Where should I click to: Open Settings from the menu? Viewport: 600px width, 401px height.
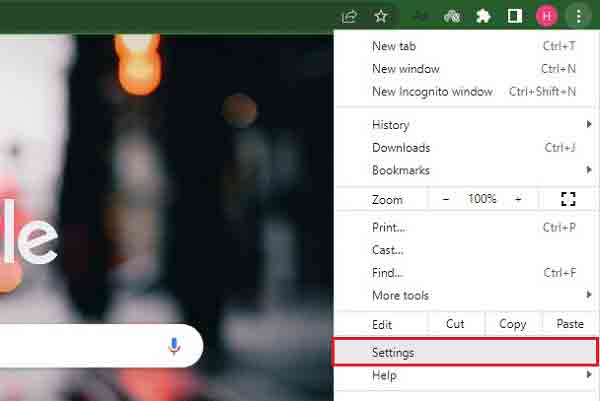pos(464,352)
